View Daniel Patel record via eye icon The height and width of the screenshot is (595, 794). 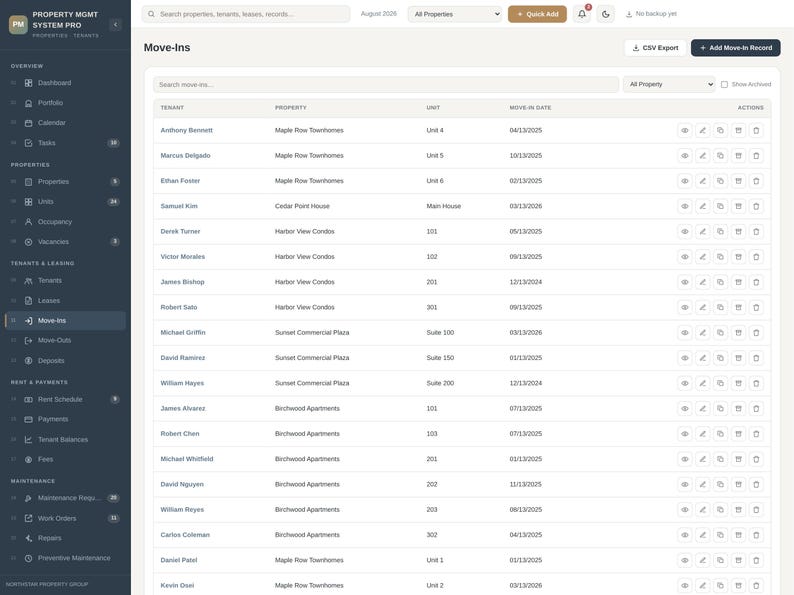[x=685, y=561]
